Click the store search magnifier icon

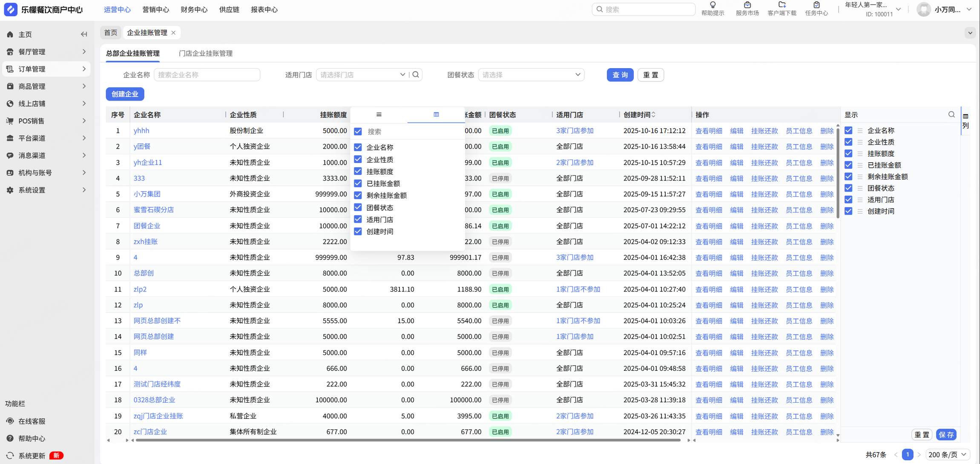pyautogui.click(x=416, y=74)
